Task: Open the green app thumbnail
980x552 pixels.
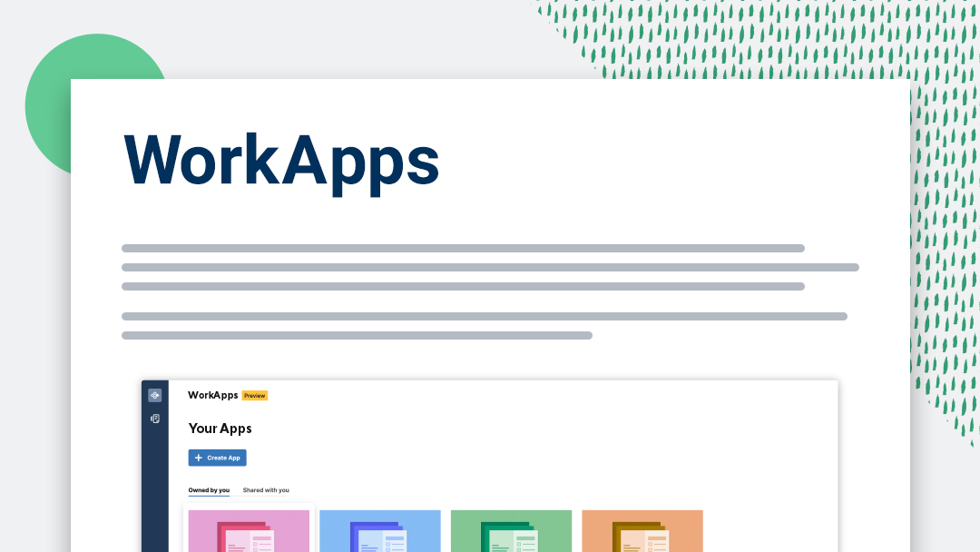Action: click(511, 531)
